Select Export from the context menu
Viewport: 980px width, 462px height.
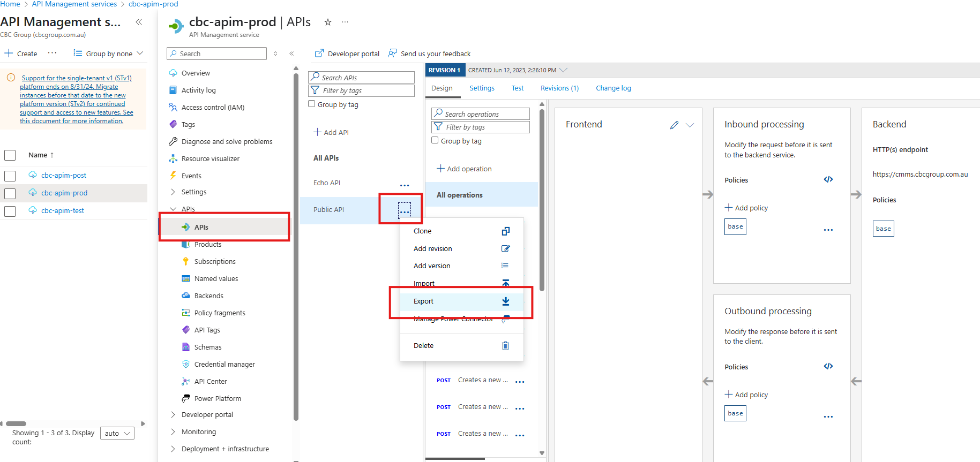[x=423, y=301]
